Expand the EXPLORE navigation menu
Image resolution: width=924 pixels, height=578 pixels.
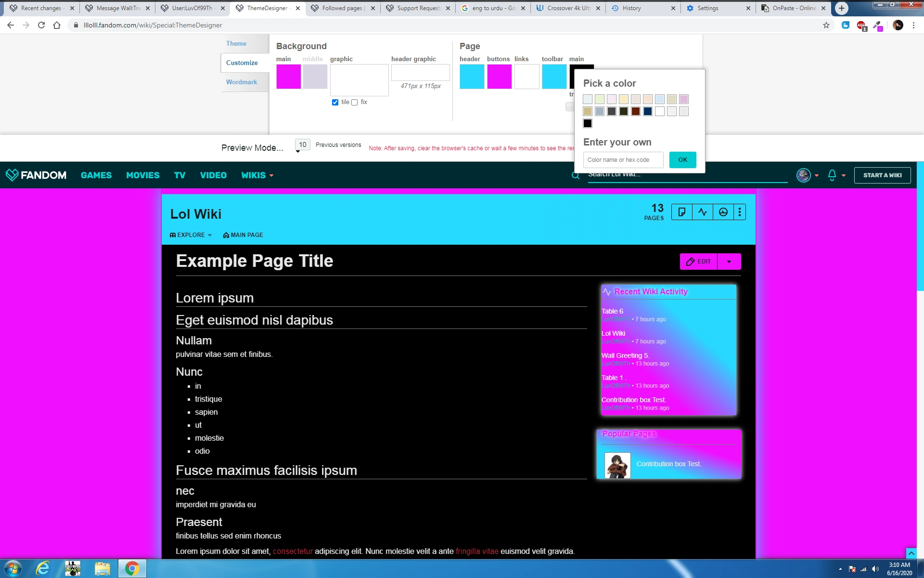(x=191, y=235)
